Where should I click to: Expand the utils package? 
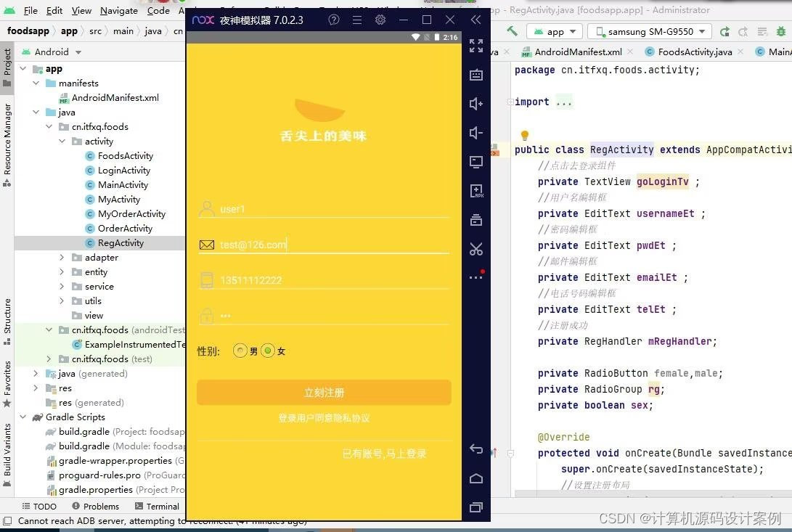[62, 301]
